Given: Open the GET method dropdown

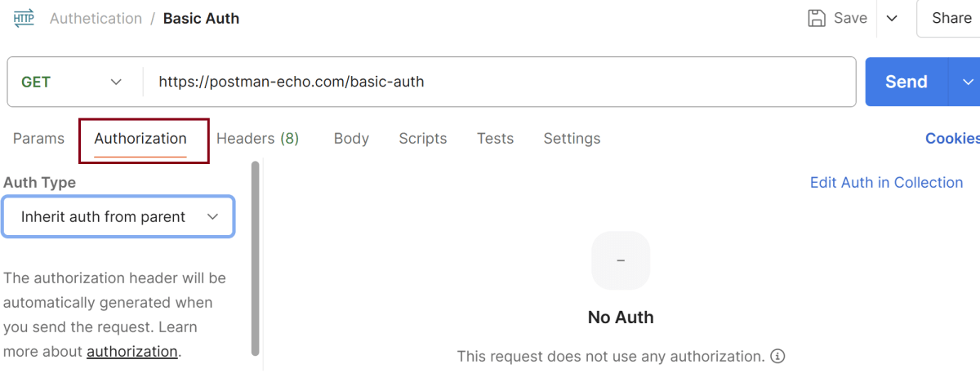Looking at the screenshot, I should pyautogui.click(x=72, y=82).
